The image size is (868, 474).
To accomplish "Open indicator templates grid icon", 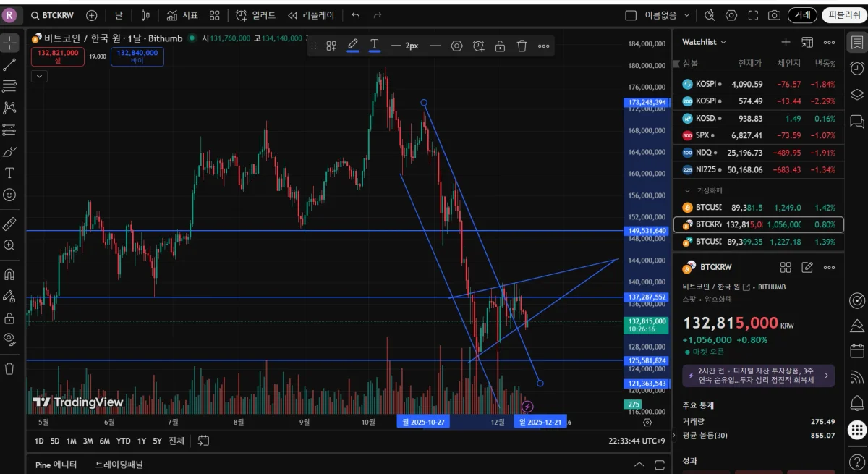I will [x=215, y=15].
